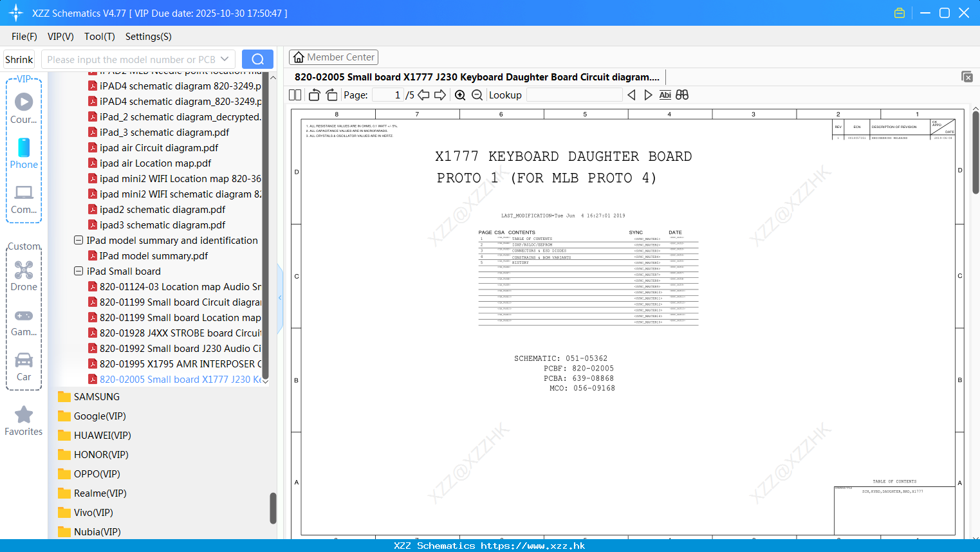Open the Car category
Image resolution: width=980 pixels, height=552 pixels.
(24, 367)
